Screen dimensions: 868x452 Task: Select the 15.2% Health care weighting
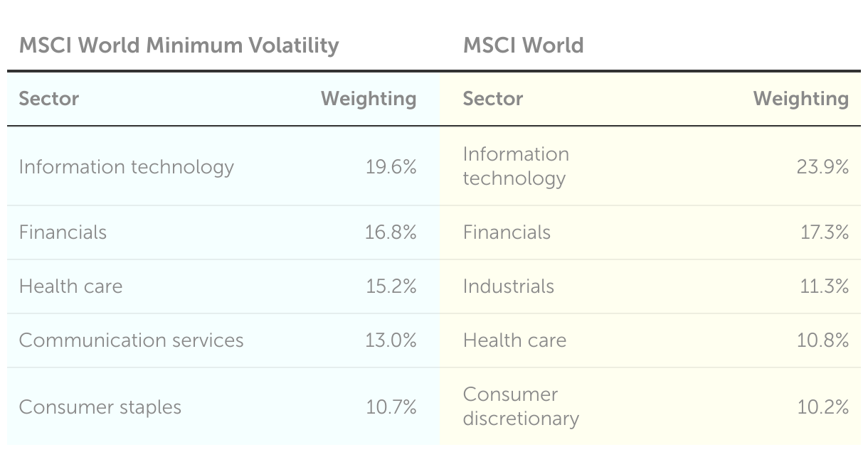pyautogui.click(x=391, y=286)
